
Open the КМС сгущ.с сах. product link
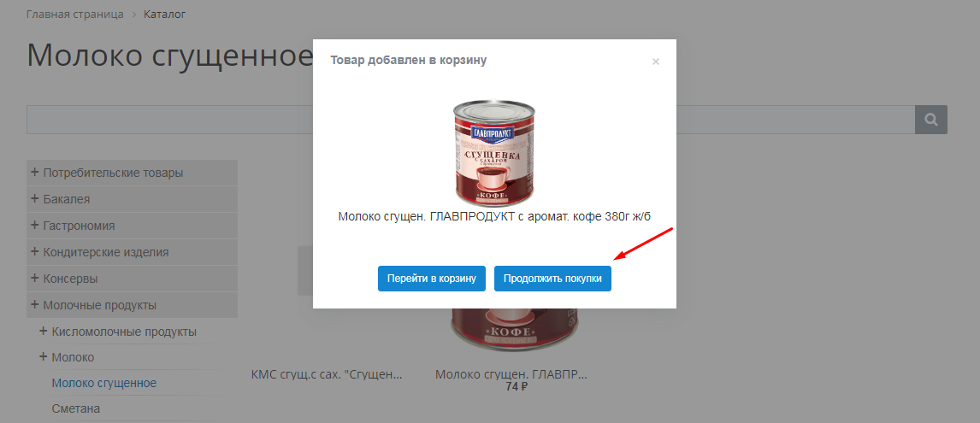pyautogui.click(x=327, y=375)
